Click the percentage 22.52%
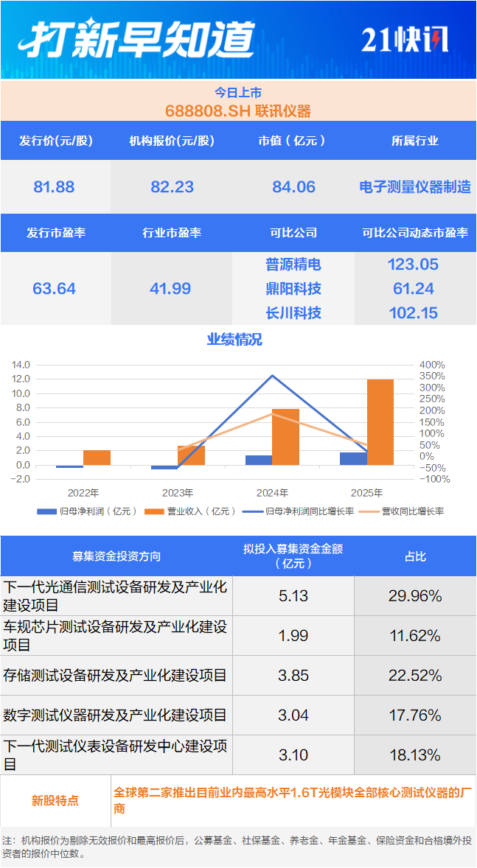477x868 pixels. [415, 676]
